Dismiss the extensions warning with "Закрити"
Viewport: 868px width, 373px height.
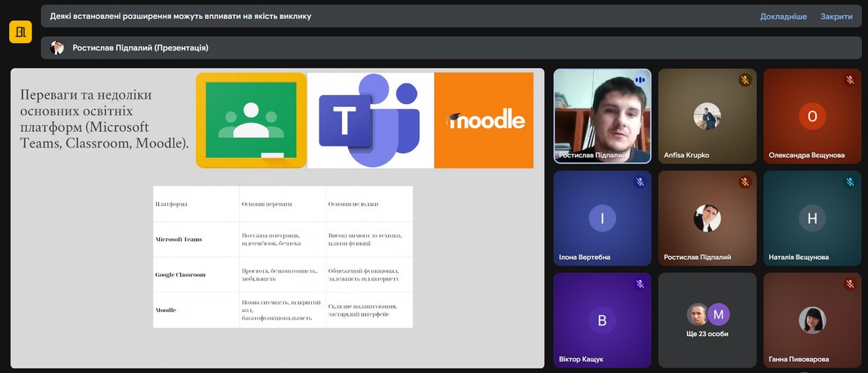[x=836, y=16]
